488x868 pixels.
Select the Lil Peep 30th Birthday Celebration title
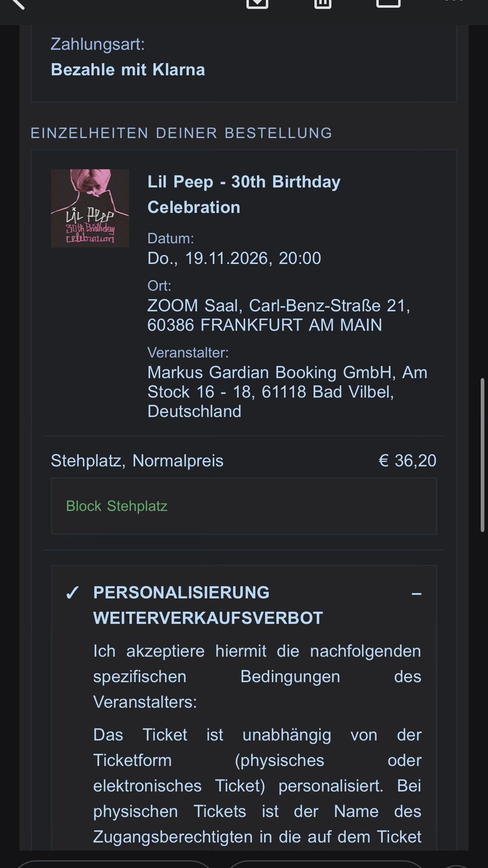click(x=244, y=194)
